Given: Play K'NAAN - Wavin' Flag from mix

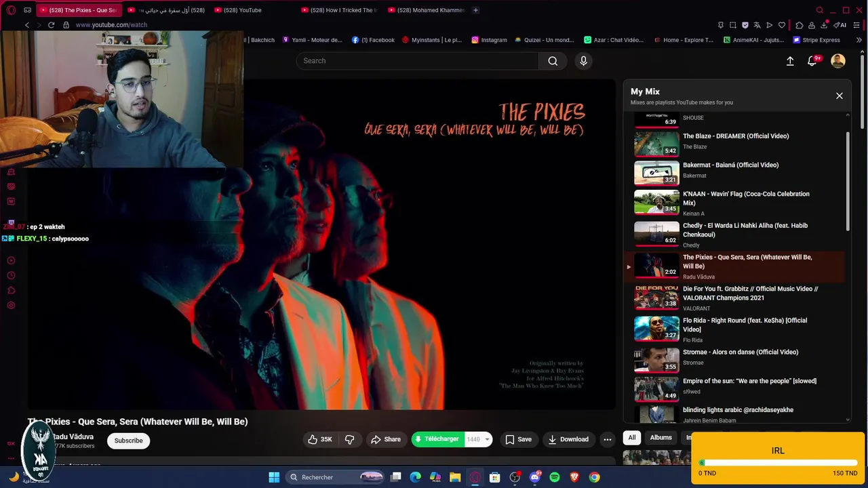Looking at the screenshot, I should point(736,203).
